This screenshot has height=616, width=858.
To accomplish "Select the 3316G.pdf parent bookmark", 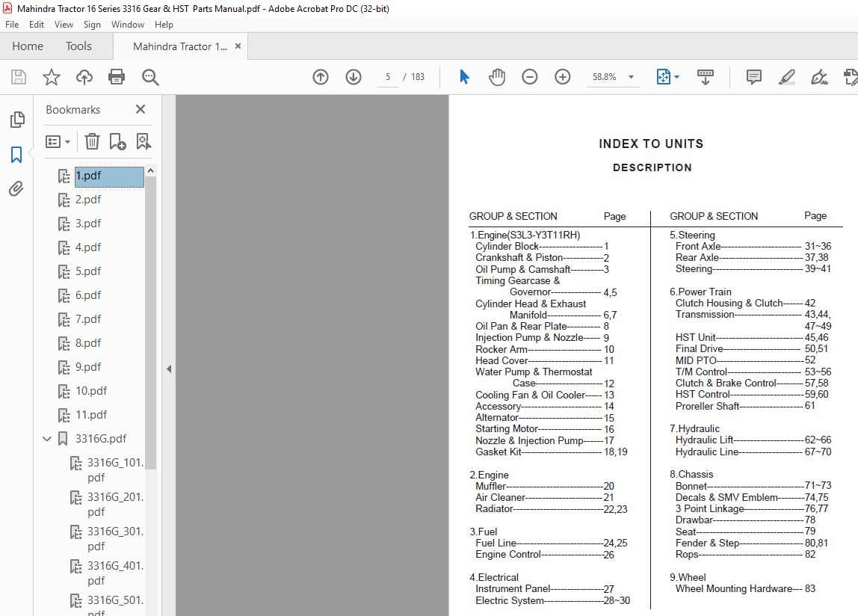I will point(101,439).
